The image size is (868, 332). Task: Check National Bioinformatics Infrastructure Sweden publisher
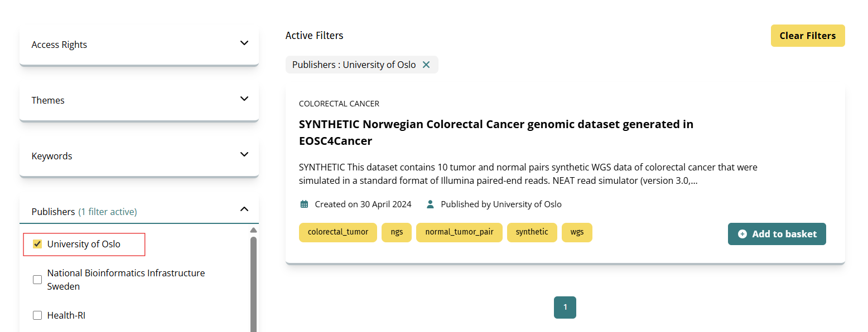click(x=37, y=280)
